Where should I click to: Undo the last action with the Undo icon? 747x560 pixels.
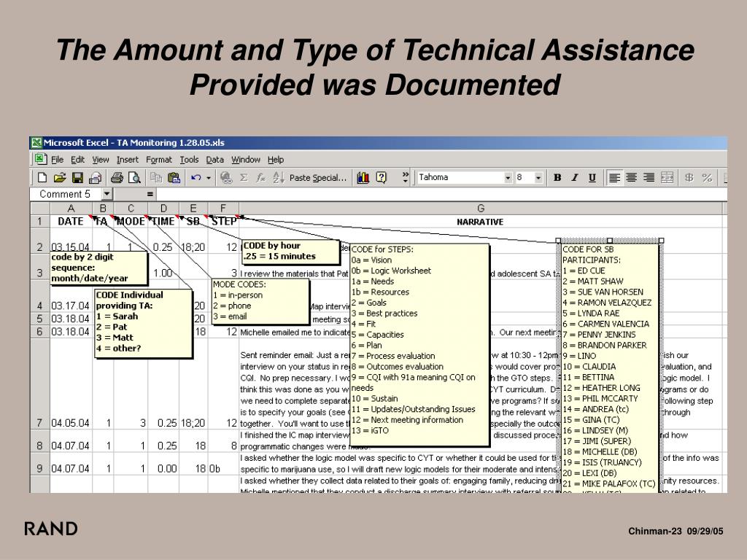point(196,178)
